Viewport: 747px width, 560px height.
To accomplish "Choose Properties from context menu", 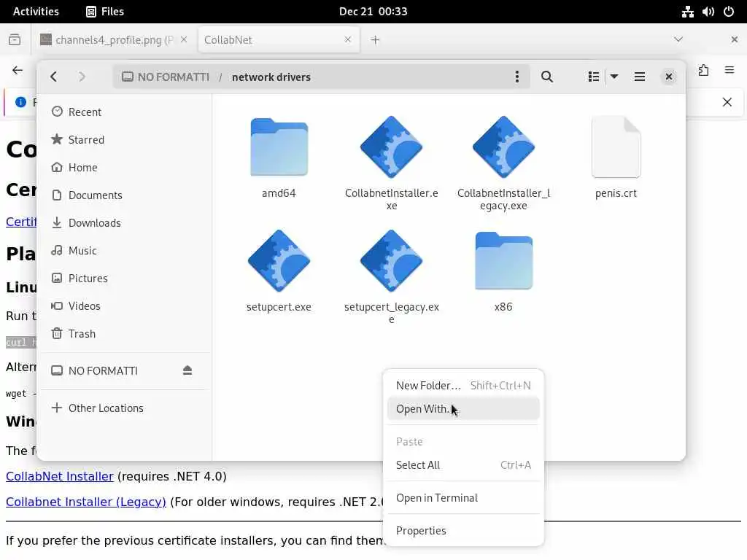I will tap(463, 531).
